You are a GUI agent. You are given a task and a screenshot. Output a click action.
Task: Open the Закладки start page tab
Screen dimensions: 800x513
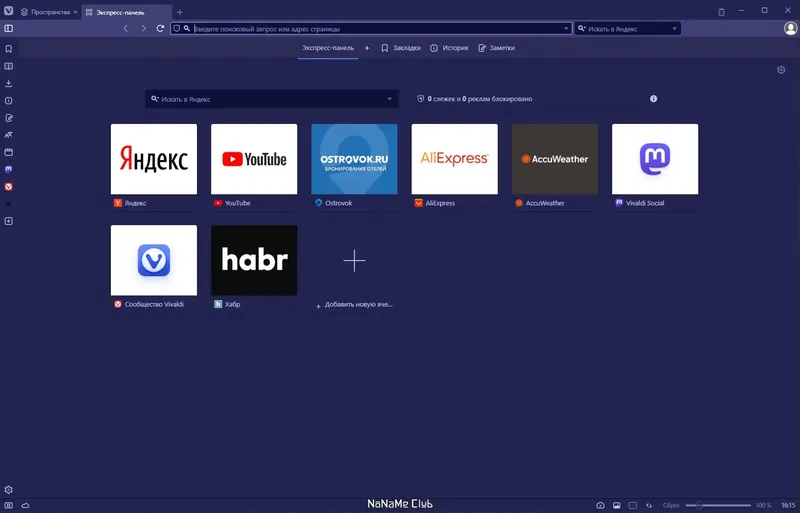[x=401, y=48]
